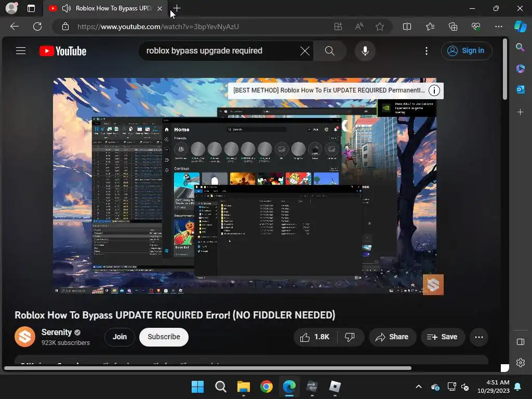Open the BEST METHOD suggested video card
Screen dimensions: 532x399
point(329,90)
